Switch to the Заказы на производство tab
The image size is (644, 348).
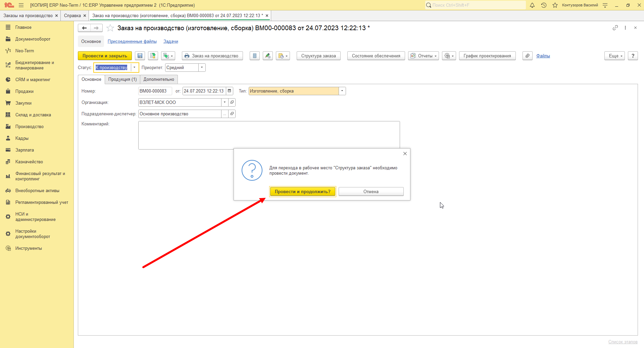tap(28, 16)
